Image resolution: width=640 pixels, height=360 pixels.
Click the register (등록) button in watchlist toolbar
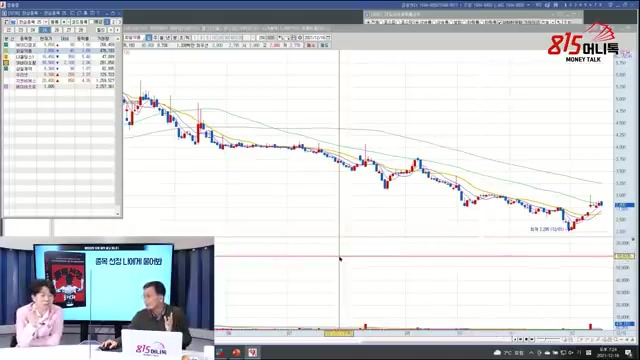(55, 22)
